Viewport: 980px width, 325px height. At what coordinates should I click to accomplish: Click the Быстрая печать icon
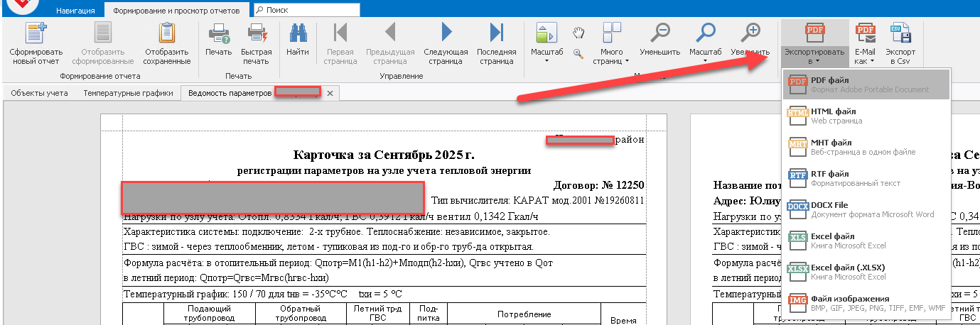(256, 34)
